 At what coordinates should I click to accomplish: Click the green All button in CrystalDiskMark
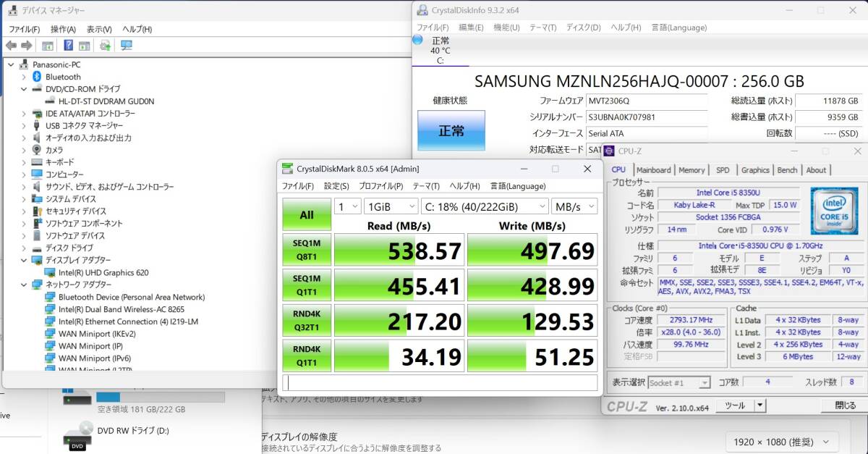(x=307, y=214)
